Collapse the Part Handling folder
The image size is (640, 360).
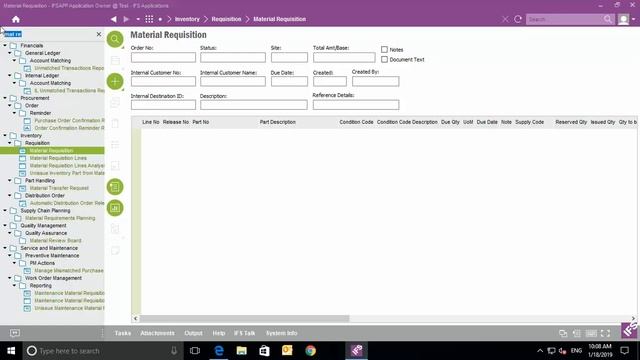(x=10, y=180)
